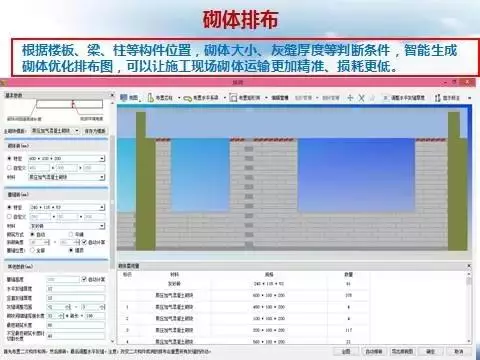This screenshot has width=480, height=360.
Task: Click the adjust horizontal mortar joint thickness tool
Action: point(405,98)
